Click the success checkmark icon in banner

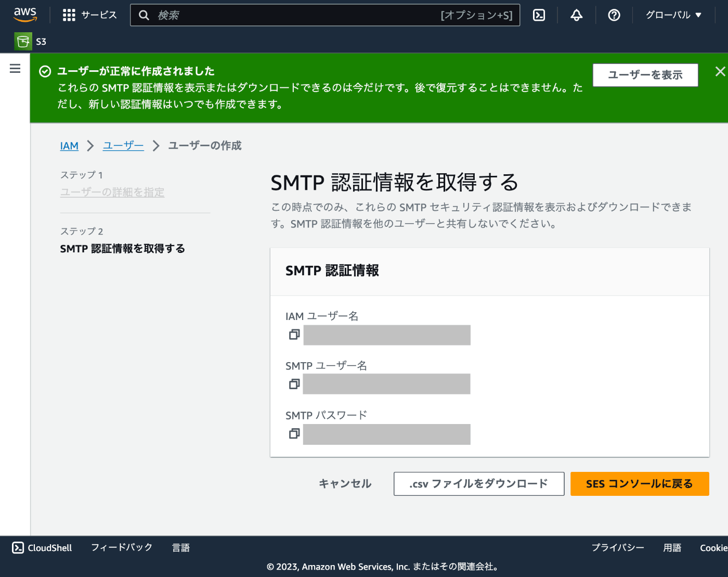[x=45, y=71]
